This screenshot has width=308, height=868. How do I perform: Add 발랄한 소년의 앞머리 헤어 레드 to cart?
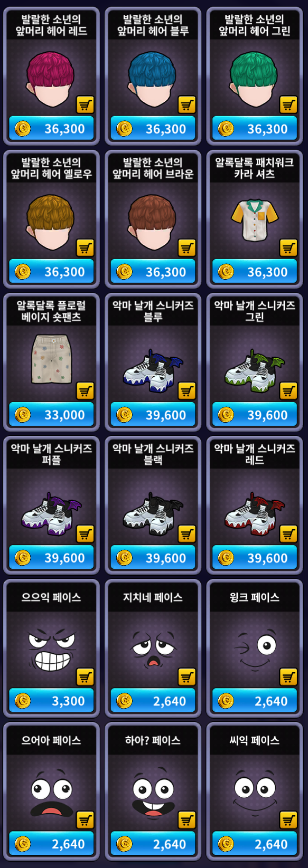[85, 104]
